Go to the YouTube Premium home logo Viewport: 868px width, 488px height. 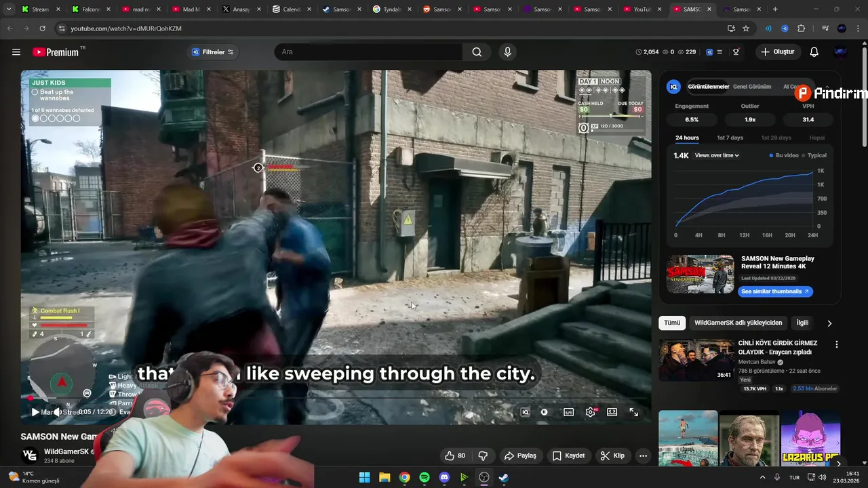tap(56, 52)
